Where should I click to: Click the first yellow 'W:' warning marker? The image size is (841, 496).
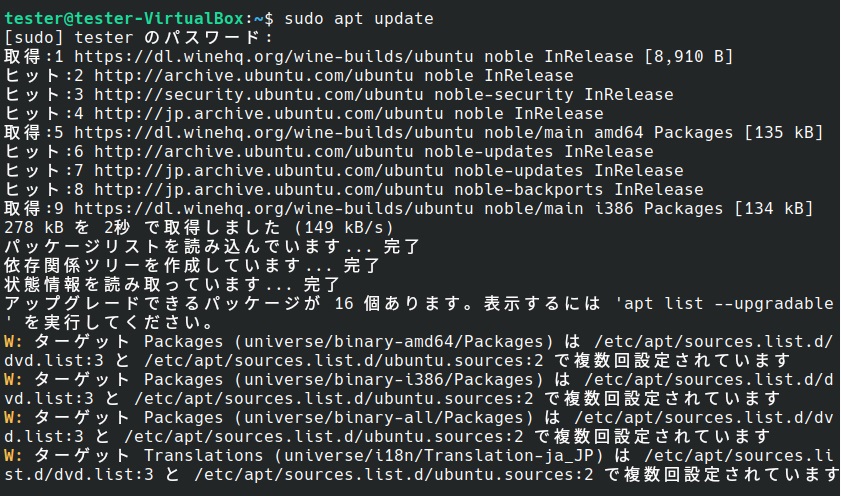pyautogui.click(x=14, y=342)
